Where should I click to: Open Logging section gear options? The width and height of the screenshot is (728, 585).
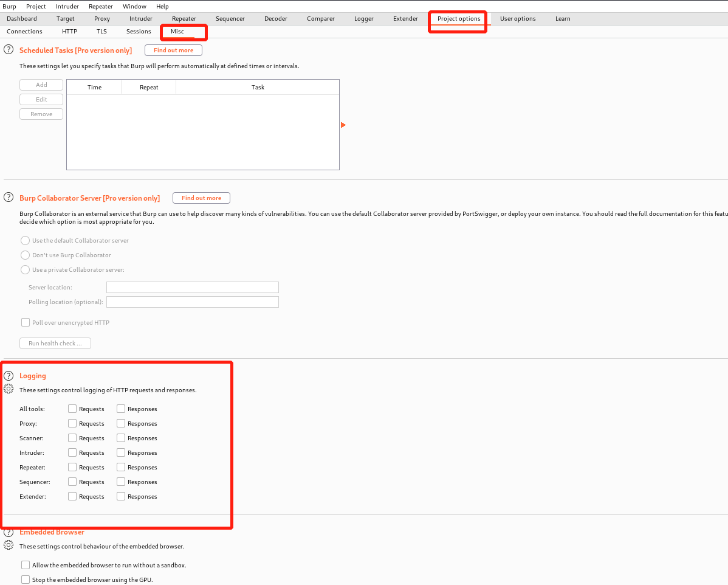click(x=9, y=389)
